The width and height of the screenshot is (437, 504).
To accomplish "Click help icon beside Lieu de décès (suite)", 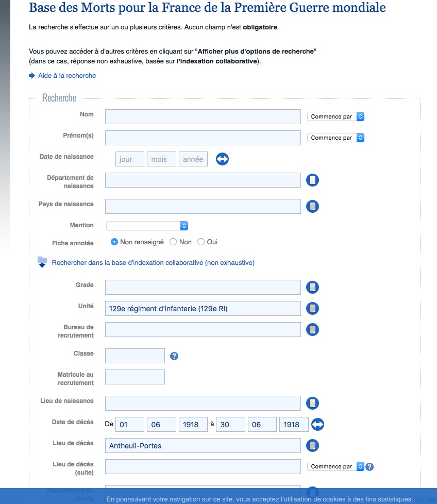I will (x=369, y=467).
